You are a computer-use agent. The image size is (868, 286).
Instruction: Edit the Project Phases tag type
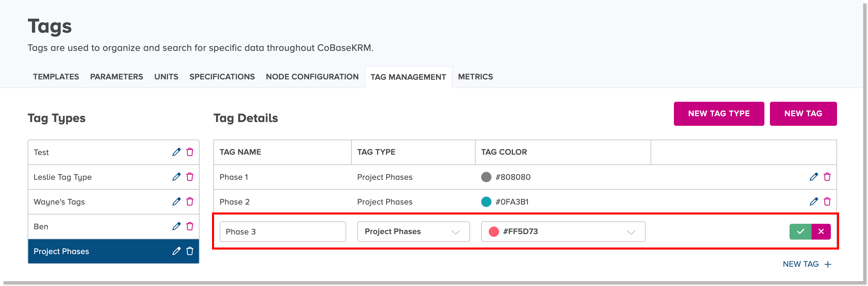(x=176, y=251)
